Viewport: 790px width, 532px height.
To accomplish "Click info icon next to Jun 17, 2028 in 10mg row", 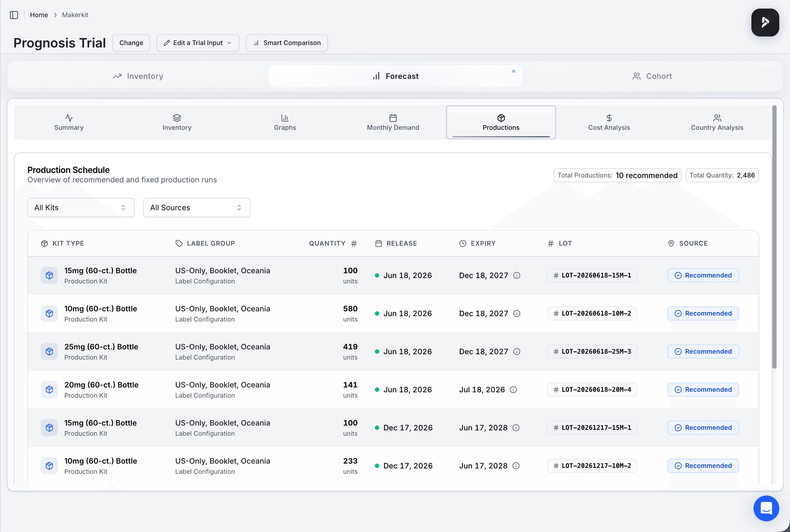I will (x=516, y=465).
